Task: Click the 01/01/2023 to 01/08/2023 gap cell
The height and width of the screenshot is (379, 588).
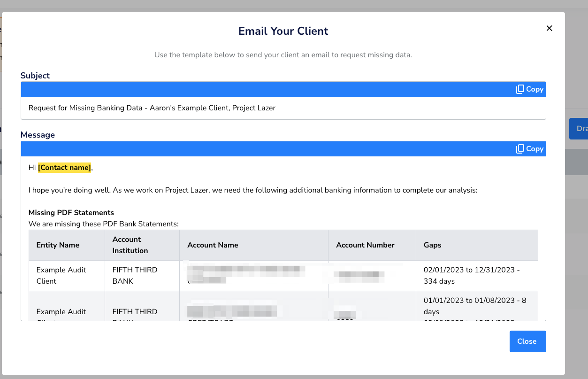Action: click(x=477, y=306)
